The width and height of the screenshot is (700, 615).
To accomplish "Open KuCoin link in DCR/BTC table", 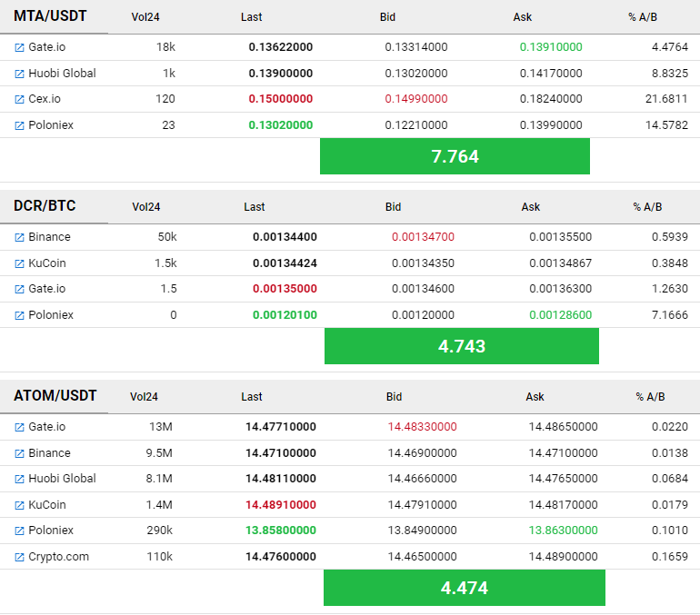I will point(47,263).
